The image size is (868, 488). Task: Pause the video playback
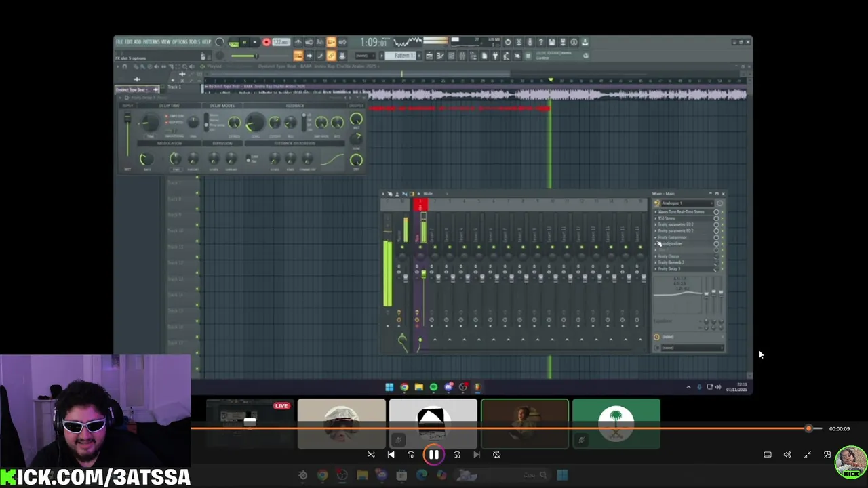434,455
